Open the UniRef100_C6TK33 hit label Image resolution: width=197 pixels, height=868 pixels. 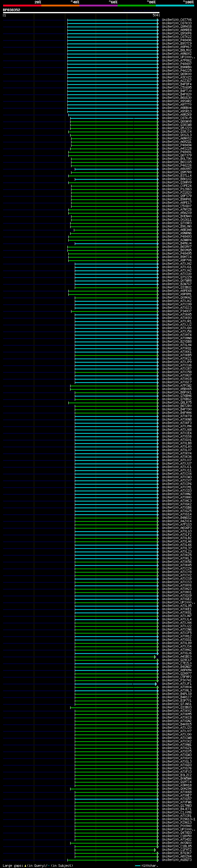click(x=176, y=23)
